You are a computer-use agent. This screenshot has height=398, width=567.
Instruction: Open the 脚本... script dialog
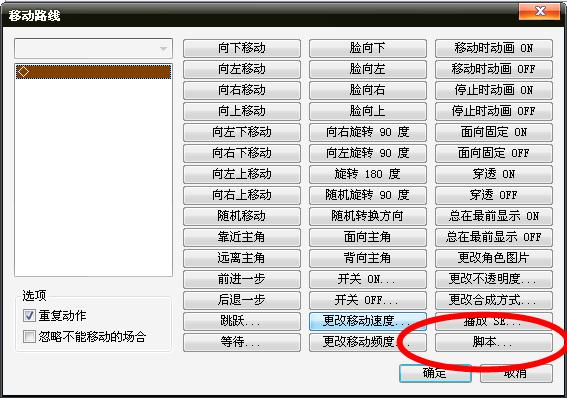point(494,342)
